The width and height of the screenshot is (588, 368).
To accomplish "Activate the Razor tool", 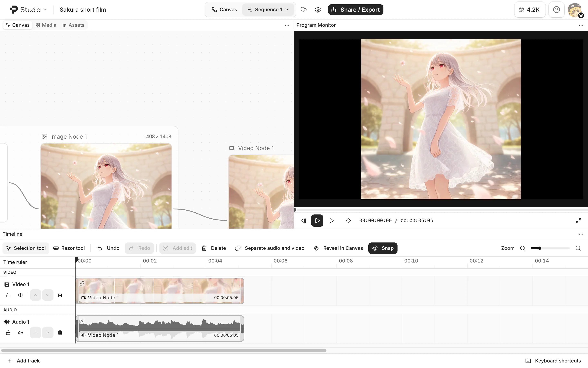I will 69,248.
